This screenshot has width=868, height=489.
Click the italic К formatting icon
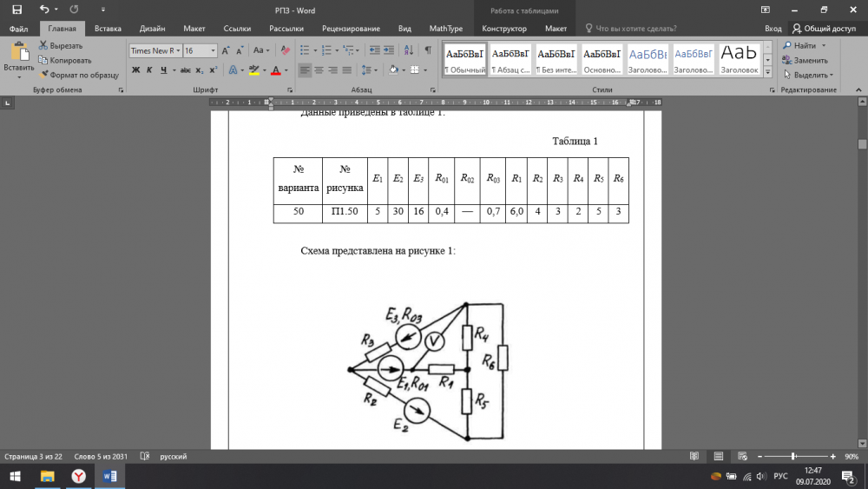[148, 69]
